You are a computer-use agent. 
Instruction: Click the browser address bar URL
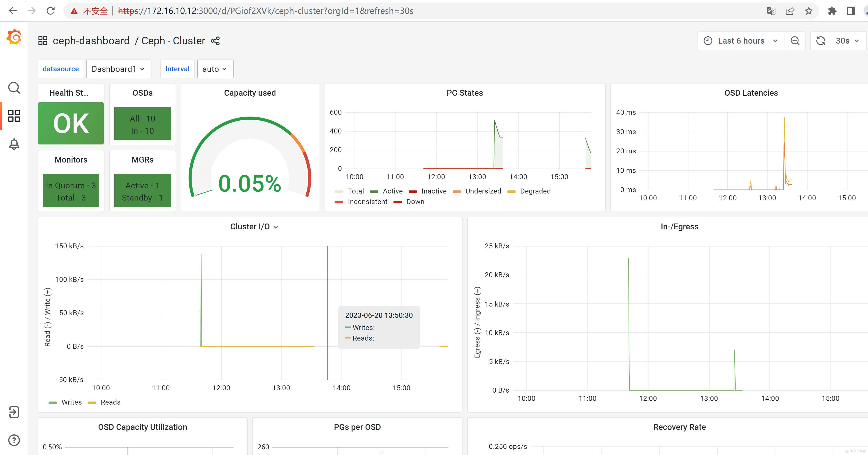click(x=266, y=11)
